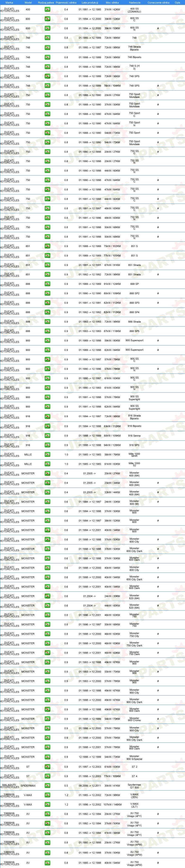Image resolution: width=185 pixels, height=868 pixels.
Task: Select the "09.2006 -> 12.2011" production years cell
Action: click(x=90, y=785)
